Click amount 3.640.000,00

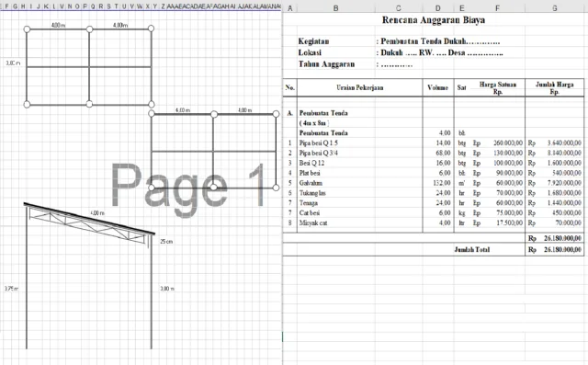[x=564, y=143]
